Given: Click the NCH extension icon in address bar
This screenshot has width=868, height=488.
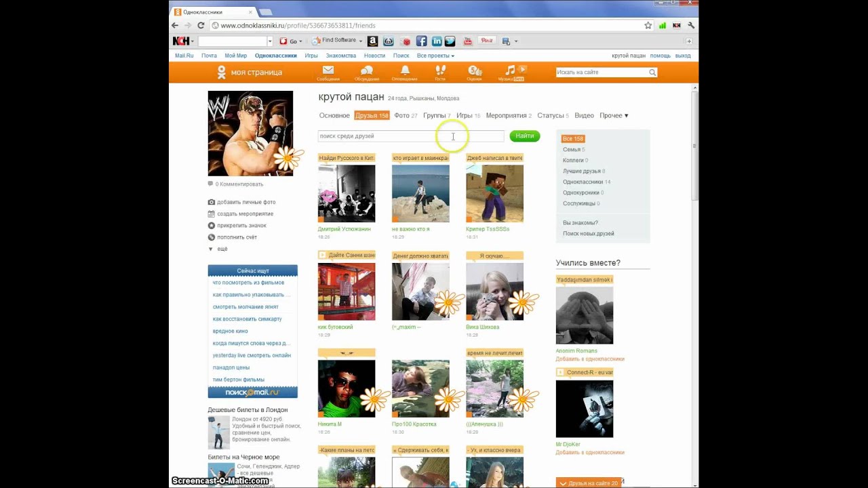Looking at the screenshot, I should click(x=676, y=25).
